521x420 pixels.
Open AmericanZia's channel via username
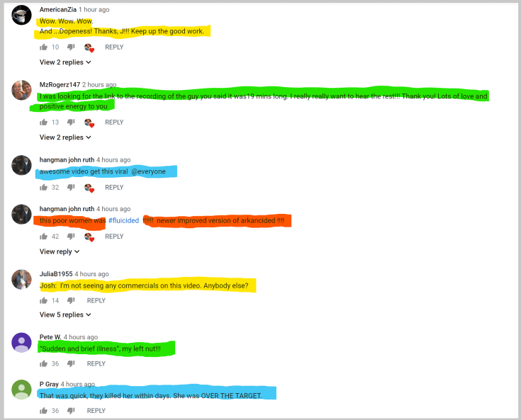(57, 10)
